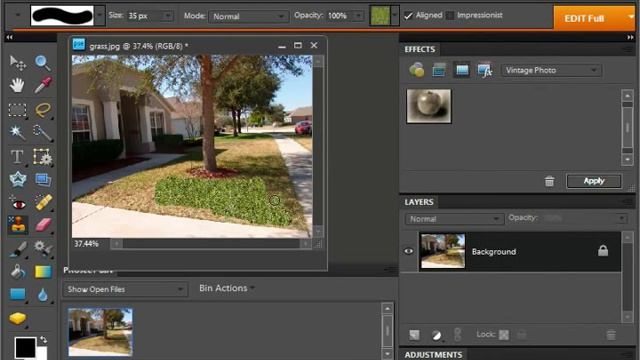Select the Lasso tool
640x360 pixels.
click(42, 110)
